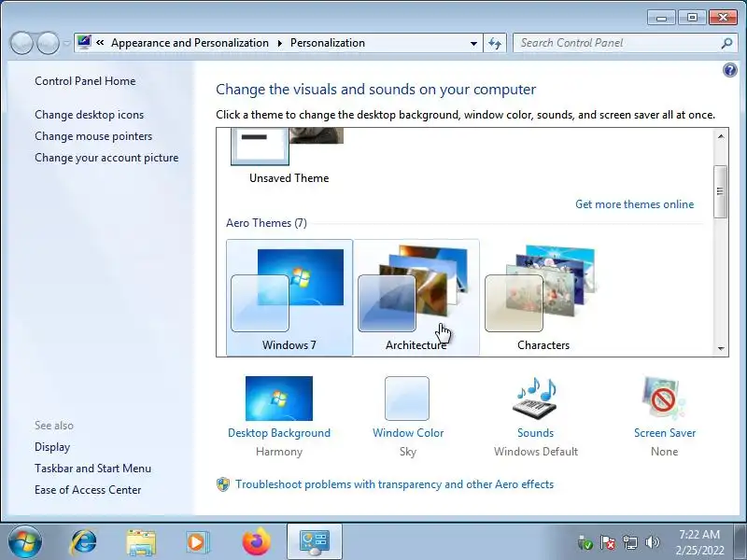The height and width of the screenshot is (560, 747).
Task: Click the theme list scroll down arrow
Action: click(720, 348)
